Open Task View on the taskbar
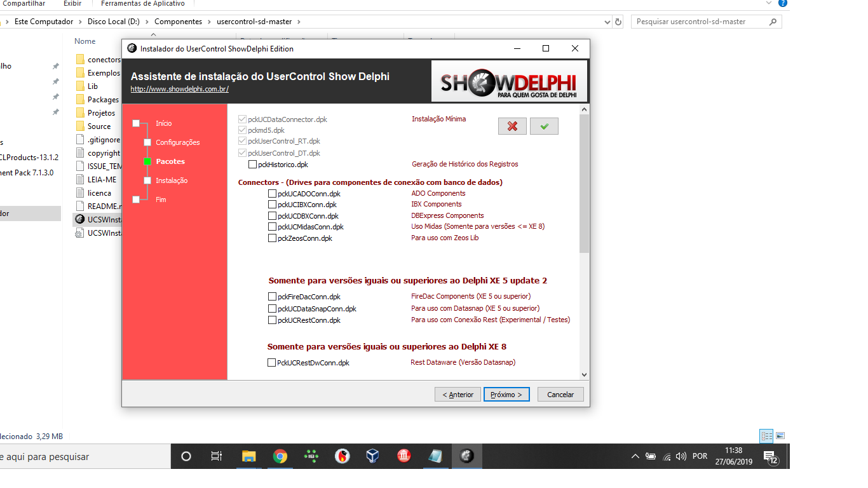 (x=217, y=456)
